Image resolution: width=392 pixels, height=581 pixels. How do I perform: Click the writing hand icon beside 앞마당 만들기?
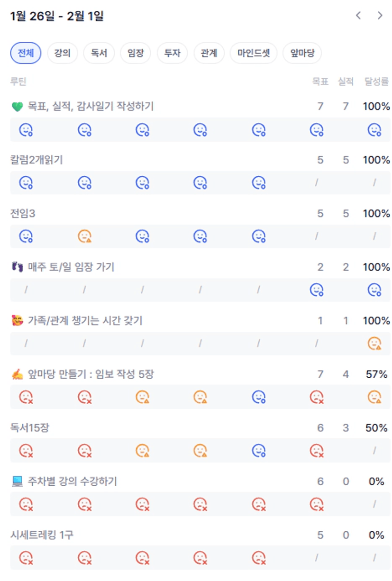pyautogui.click(x=17, y=375)
